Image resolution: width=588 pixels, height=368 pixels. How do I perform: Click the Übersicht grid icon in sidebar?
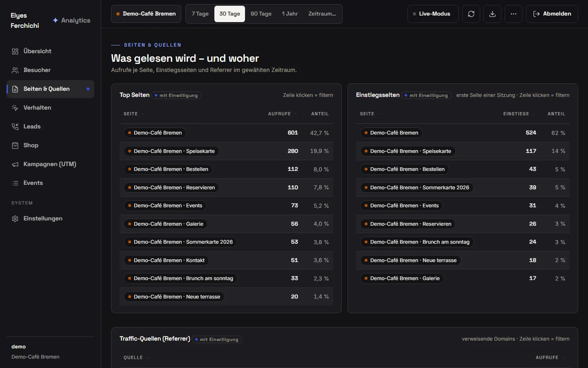tap(15, 52)
